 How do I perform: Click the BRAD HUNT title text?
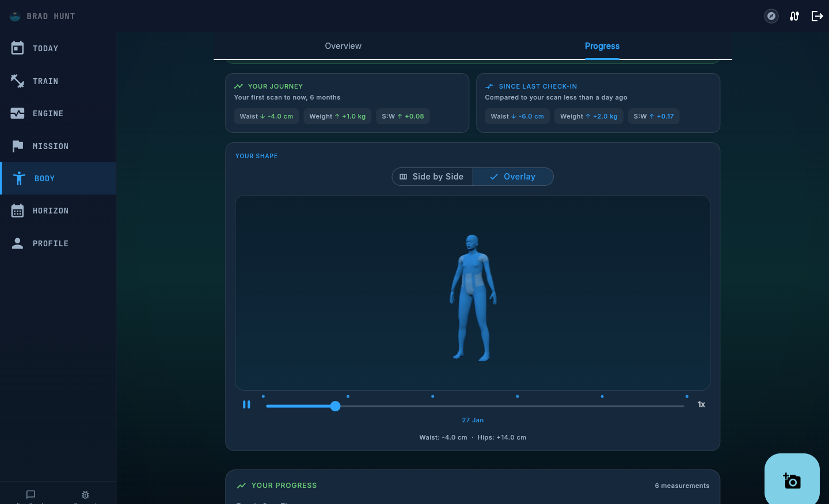51,16
